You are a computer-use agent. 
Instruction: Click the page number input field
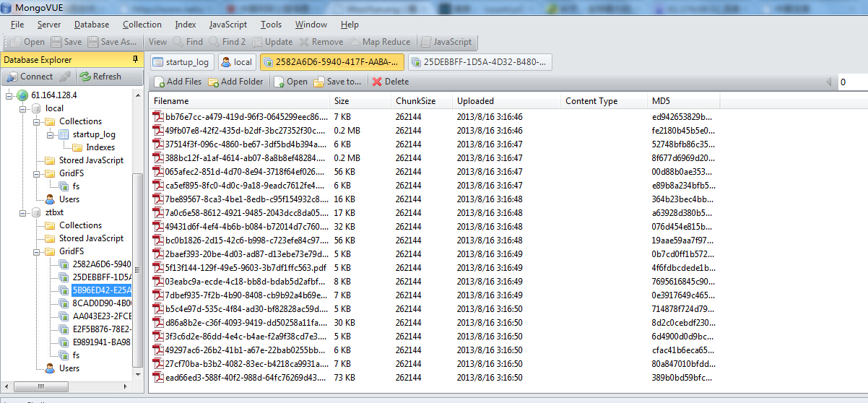pos(852,82)
